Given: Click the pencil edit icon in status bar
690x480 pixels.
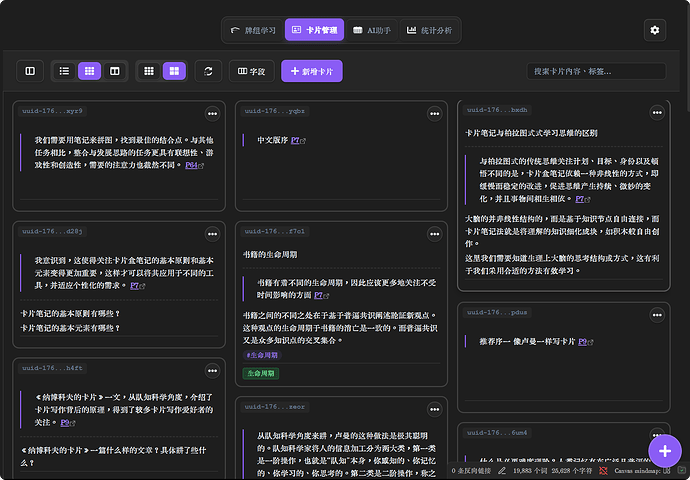Looking at the screenshot, I should coord(500,470).
